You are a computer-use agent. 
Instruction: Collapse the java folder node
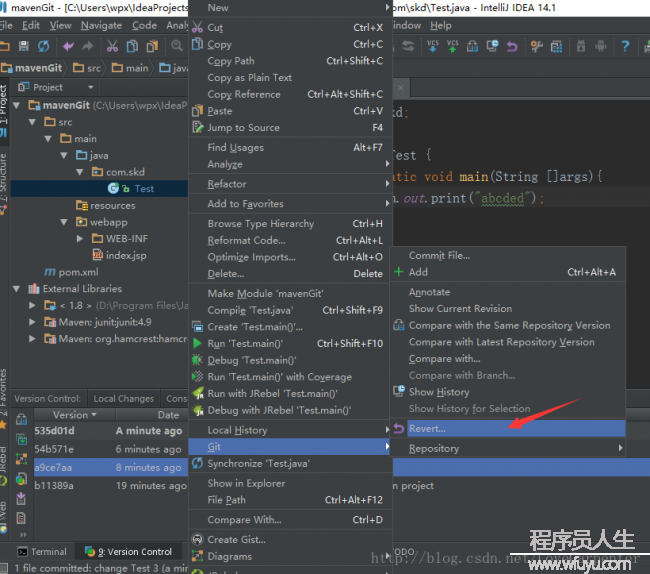point(64,155)
